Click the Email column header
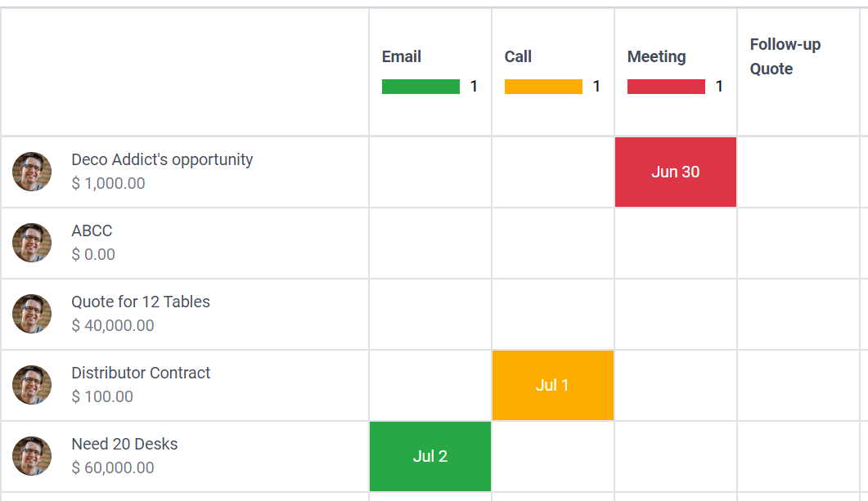This screenshot has height=501, width=868. click(402, 56)
